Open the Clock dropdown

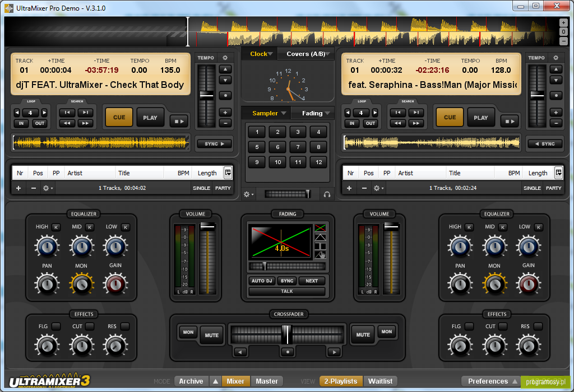[261, 54]
